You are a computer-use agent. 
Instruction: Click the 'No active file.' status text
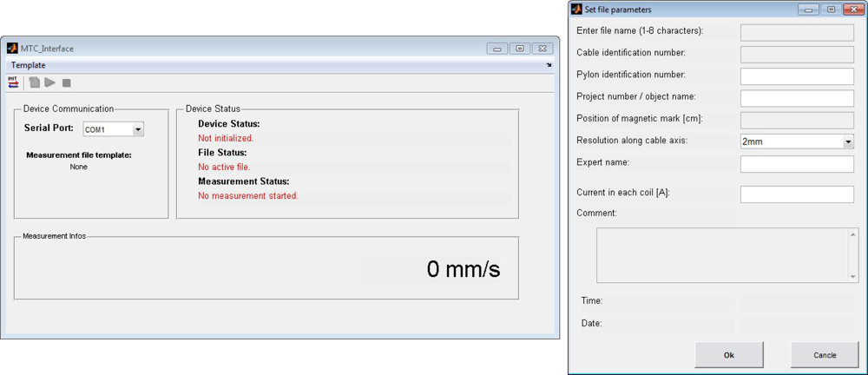224,167
